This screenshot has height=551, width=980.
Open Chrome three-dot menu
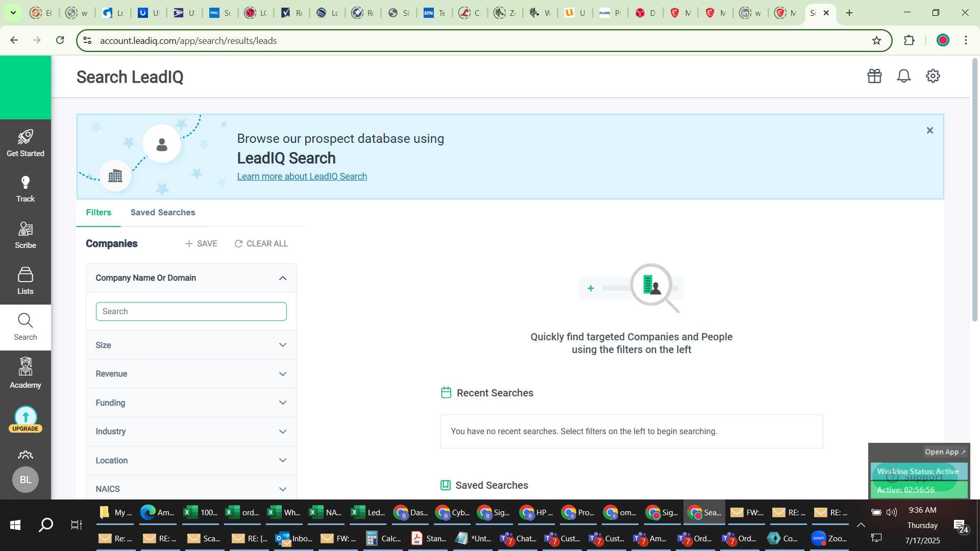click(966, 40)
